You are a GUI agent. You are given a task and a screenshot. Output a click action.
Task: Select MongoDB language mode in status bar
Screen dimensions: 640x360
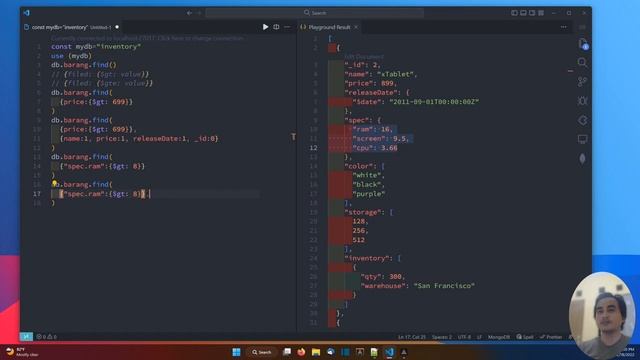pos(498,337)
